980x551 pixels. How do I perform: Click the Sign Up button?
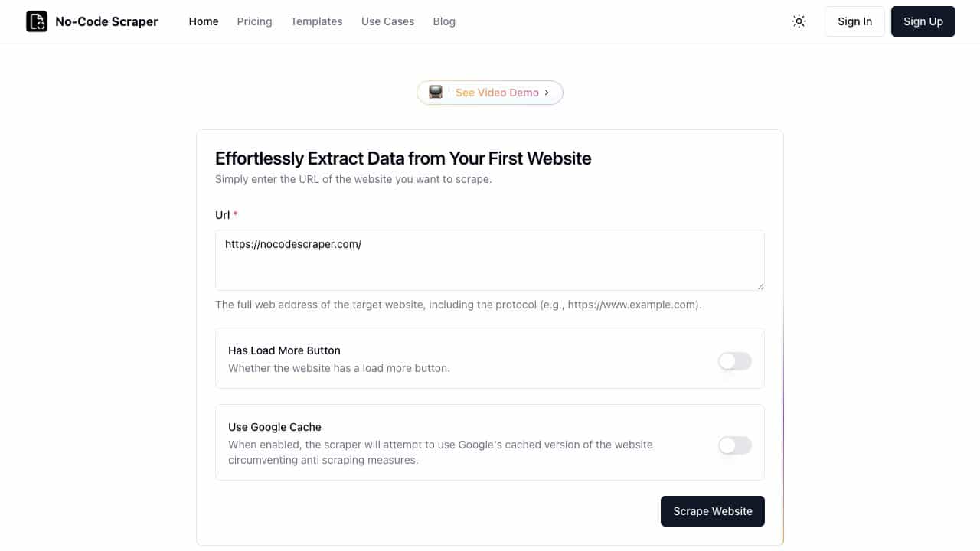click(923, 21)
